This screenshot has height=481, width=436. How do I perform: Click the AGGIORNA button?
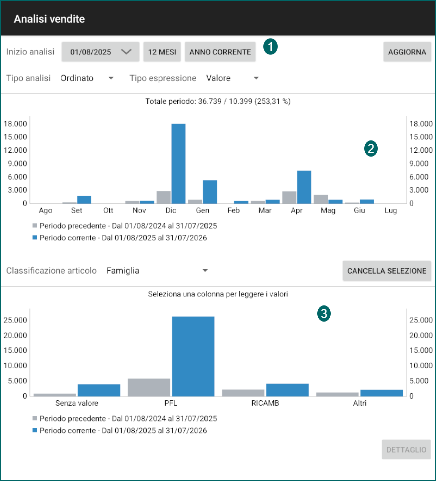407,52
